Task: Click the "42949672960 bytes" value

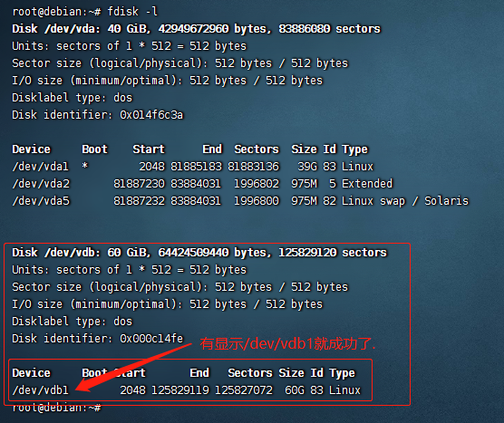Action: pos(212,29)
